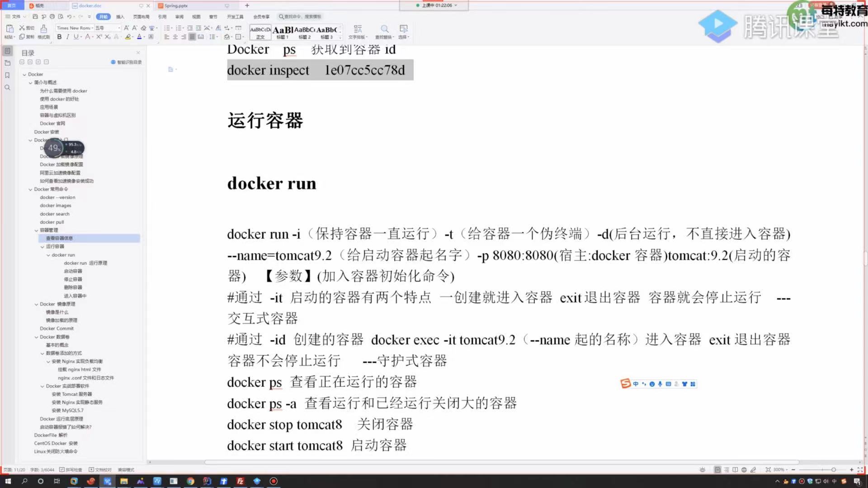The width and height of the screenshot is (868, 488).
Task: Click the Undo arrow icon
Action: [69, 17]
